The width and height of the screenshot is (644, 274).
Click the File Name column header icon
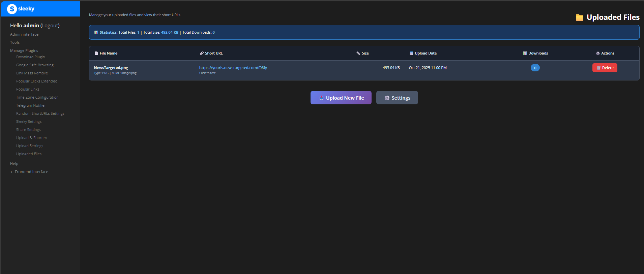[96, 54]
